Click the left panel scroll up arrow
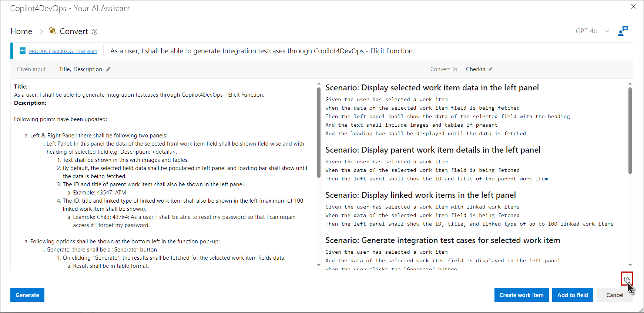The width and height of the screenshot is (644, 313). [319, 84]
